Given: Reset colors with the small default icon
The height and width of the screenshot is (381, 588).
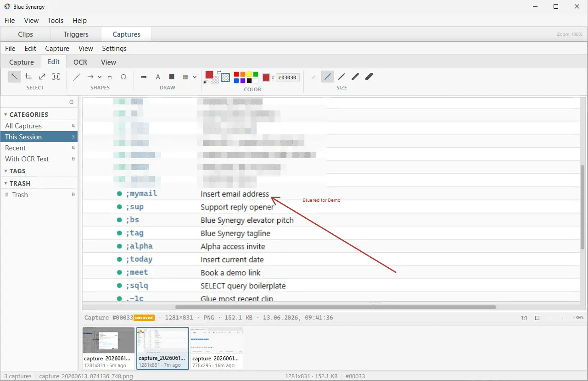Looking at the screenshot, I should [x=206, y=83].
